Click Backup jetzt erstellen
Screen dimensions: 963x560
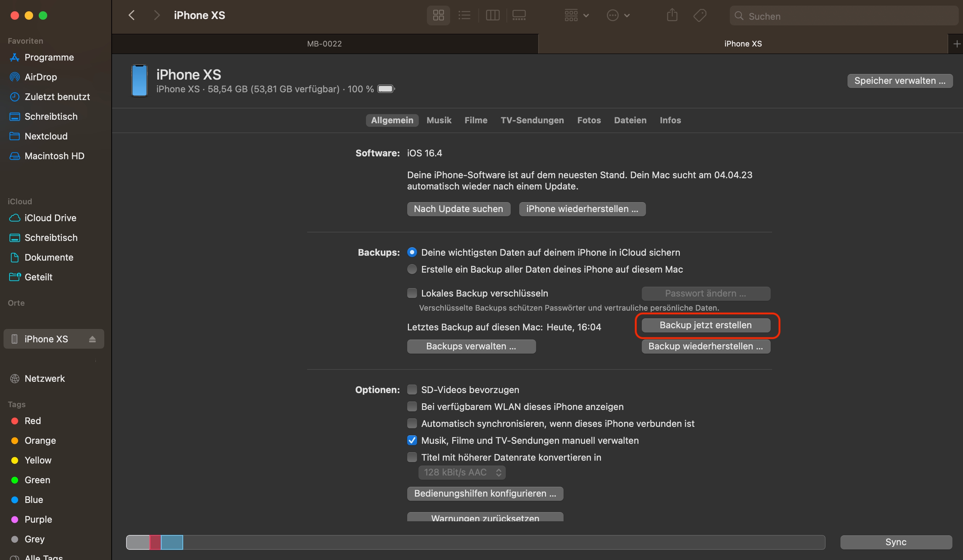(706, 325)
